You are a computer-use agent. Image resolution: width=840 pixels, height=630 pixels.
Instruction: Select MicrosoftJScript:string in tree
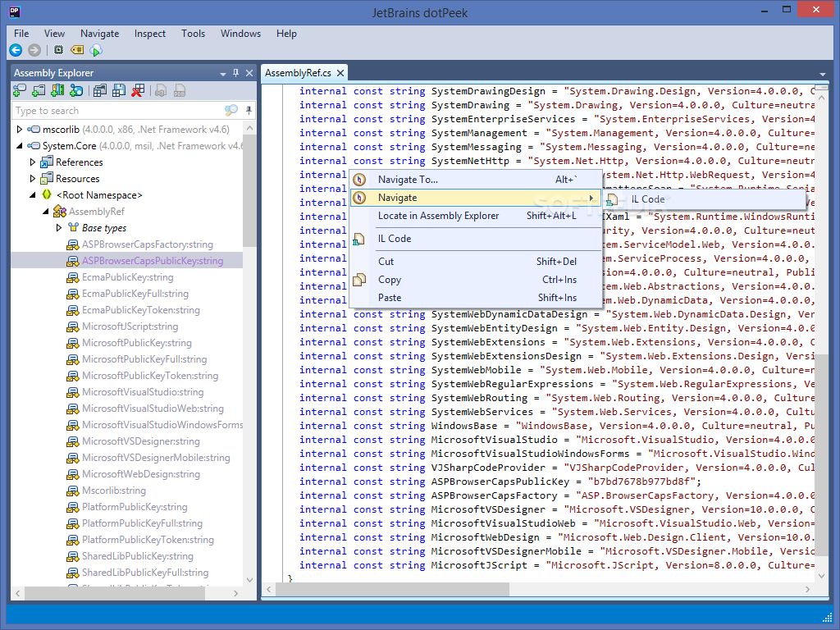coord(130,326)
